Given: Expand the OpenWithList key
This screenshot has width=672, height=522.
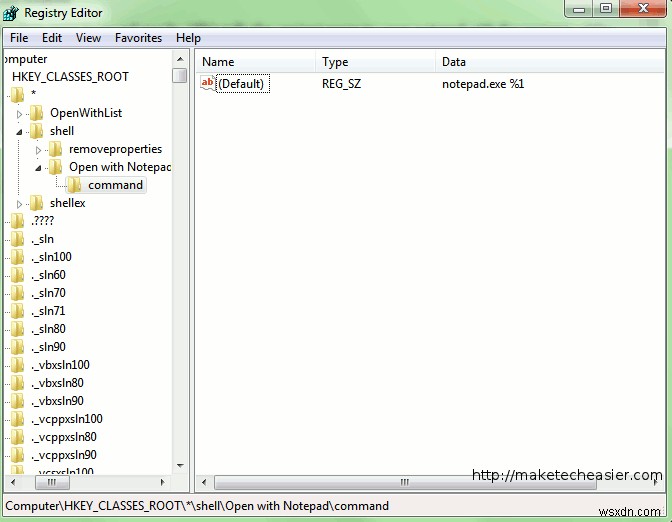Looking at the screenshot, I should coord(19,114).
